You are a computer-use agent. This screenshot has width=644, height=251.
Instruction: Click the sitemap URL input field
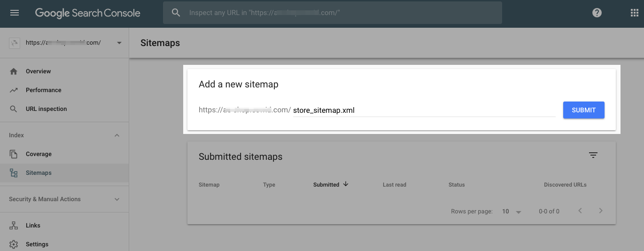423,111
